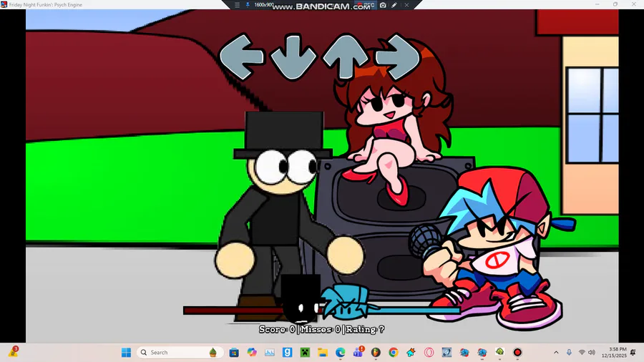Click the microphone tray icon
Screen dimensions: 644x362
[569, 352]
